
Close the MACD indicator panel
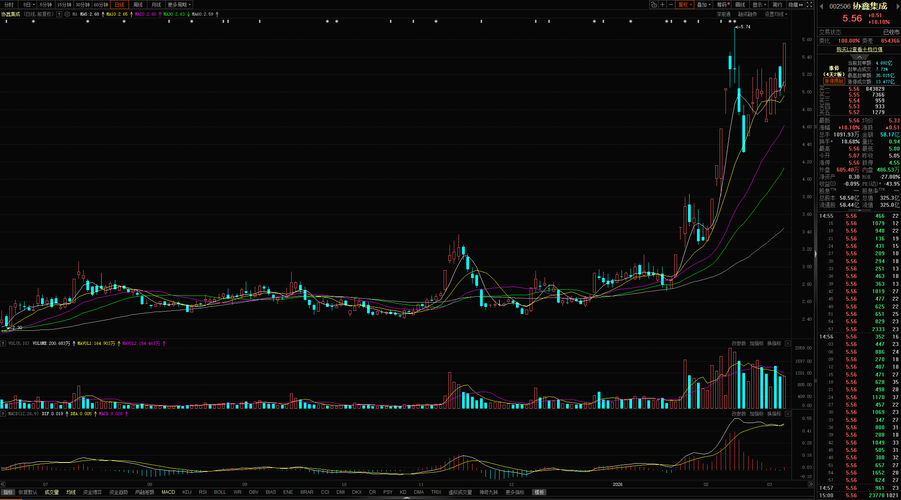pos(787,414)
